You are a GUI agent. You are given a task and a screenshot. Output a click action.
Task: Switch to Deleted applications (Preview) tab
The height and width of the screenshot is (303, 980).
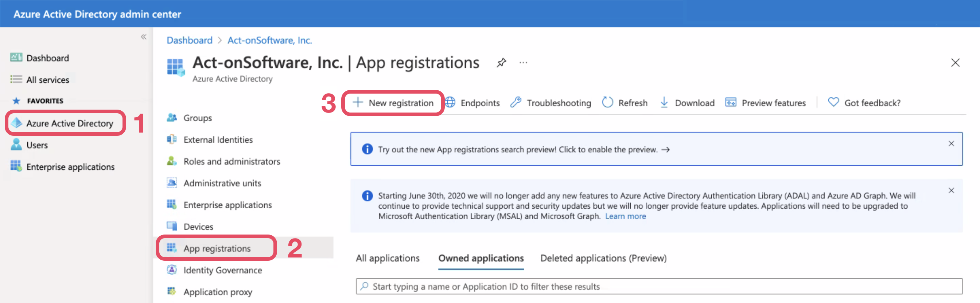tap(603, 258)
